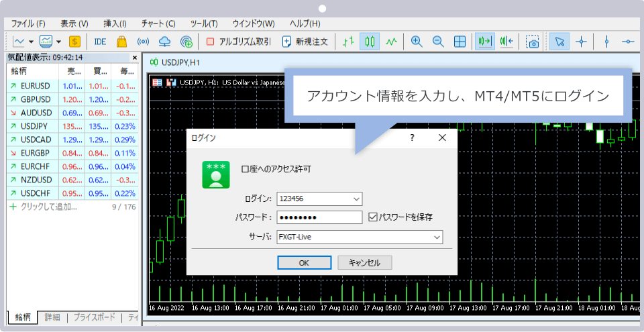The width and height of the screenshot is (644, 332).
Task: Click クリックして追加 to add a symbol
Action: pos(44,207)
